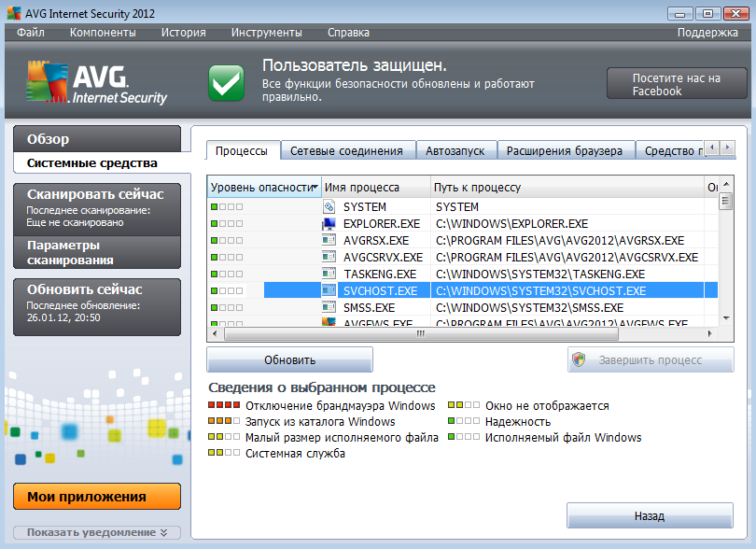The height and width of the screenshot is (549, 756).
Task: Select the SMSS.EXE process name
Action: [369, 307]
